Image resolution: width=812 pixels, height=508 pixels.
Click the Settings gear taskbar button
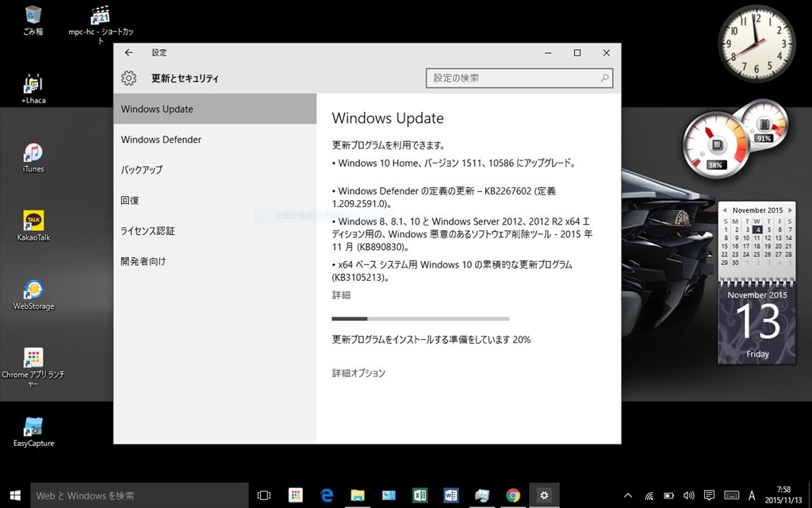pyautogui.click(x=544, y=495)
